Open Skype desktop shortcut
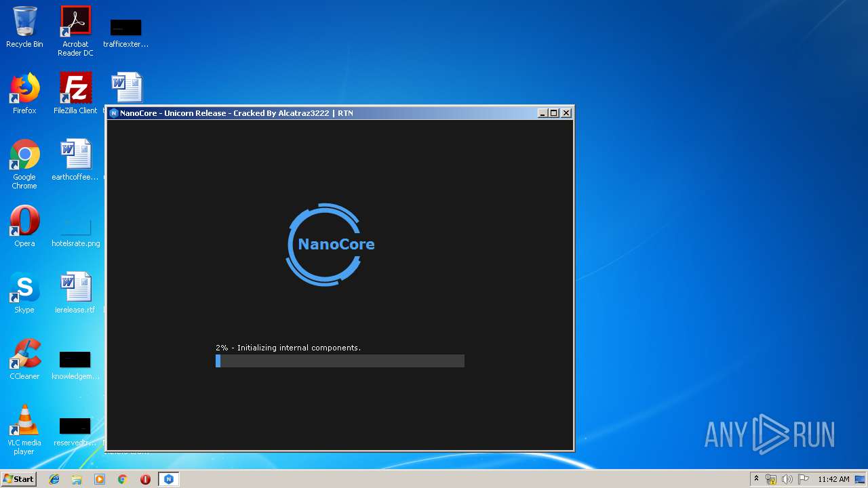Viewport: 868px width, 488px height. pos(24,293)
